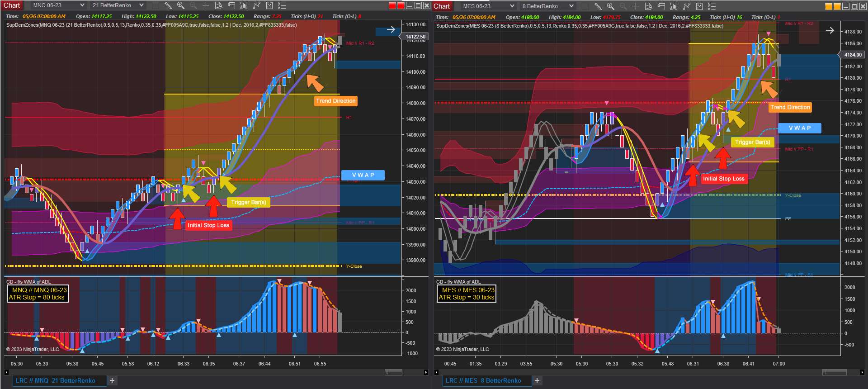Click the 'High: 14122.50' value in MNQ header
The width and height of the screenshot is (868, 389).
tap(139, 16)
